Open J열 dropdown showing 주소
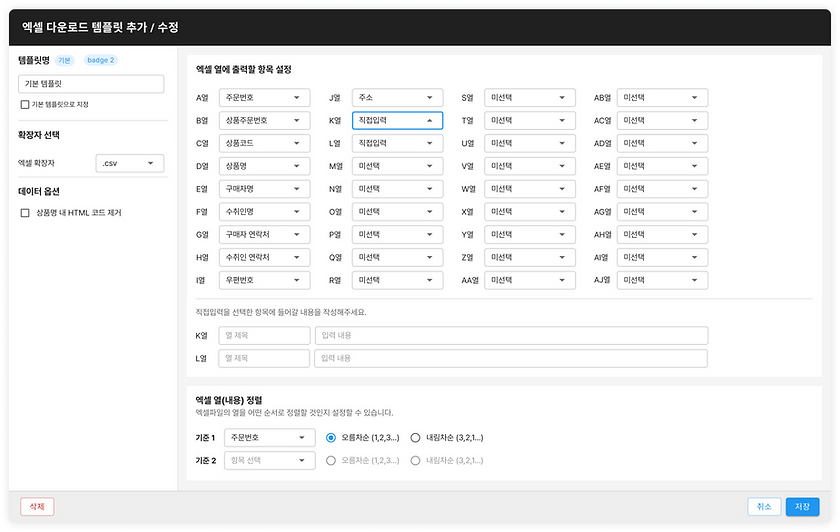 point(398,98)
